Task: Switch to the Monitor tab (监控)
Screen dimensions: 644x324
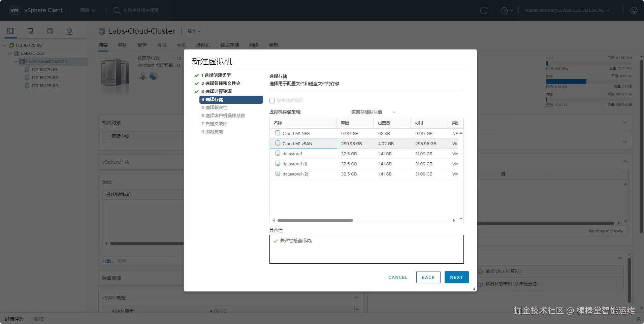Action: [x=123, y=45]
